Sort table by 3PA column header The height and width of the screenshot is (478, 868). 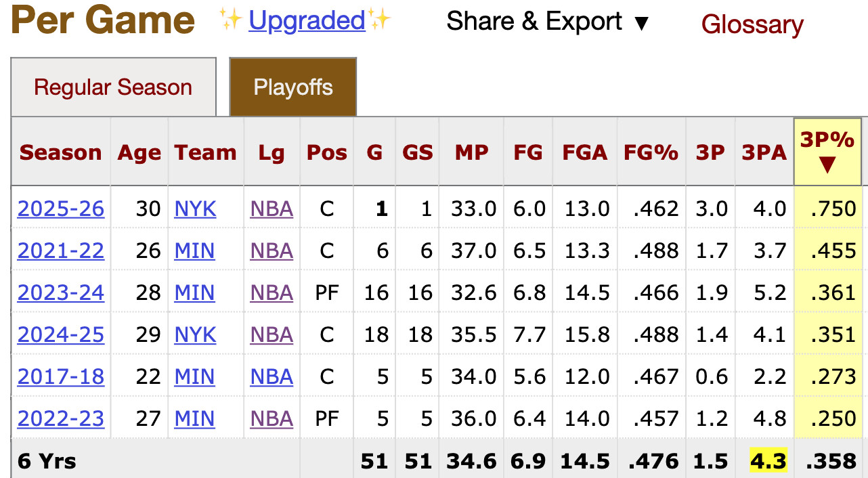click(764, 152)
